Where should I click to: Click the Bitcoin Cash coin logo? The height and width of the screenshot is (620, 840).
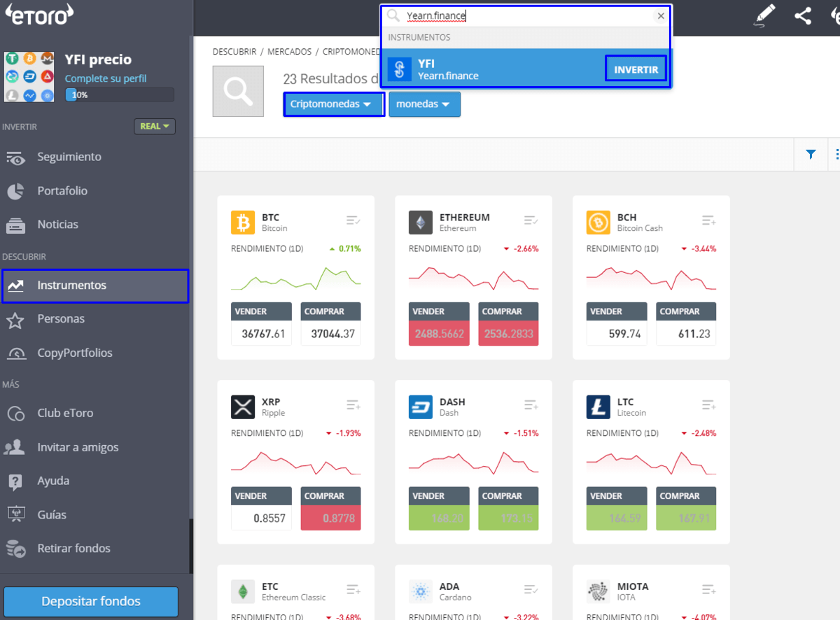pyautogui.click(x=598, y=223)
